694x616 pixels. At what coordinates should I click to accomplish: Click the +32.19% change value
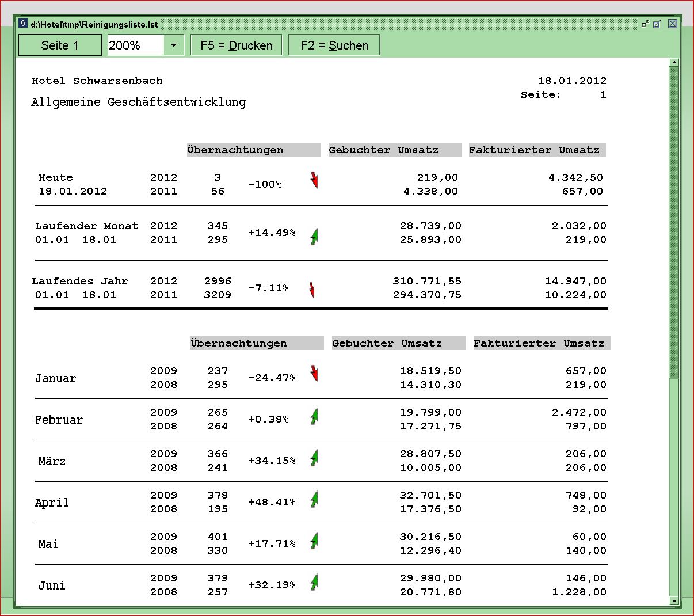click(272, 585)
